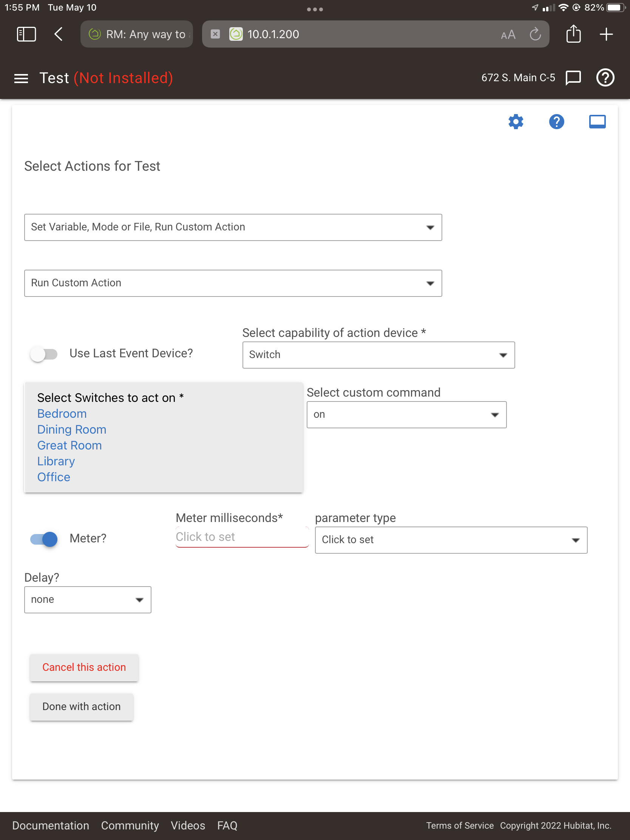
Task: Open the Switch capability dropdown
Action: click(x=378, y=355)
